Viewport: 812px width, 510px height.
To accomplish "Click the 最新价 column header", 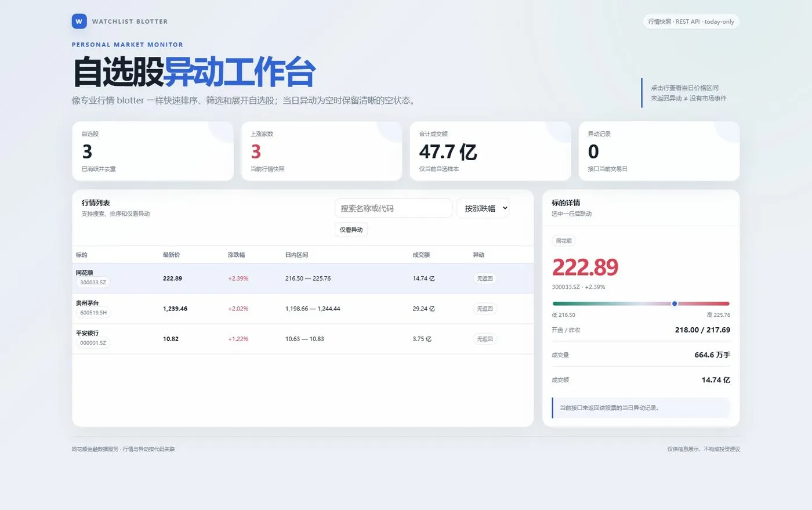I will pos(172,255).
